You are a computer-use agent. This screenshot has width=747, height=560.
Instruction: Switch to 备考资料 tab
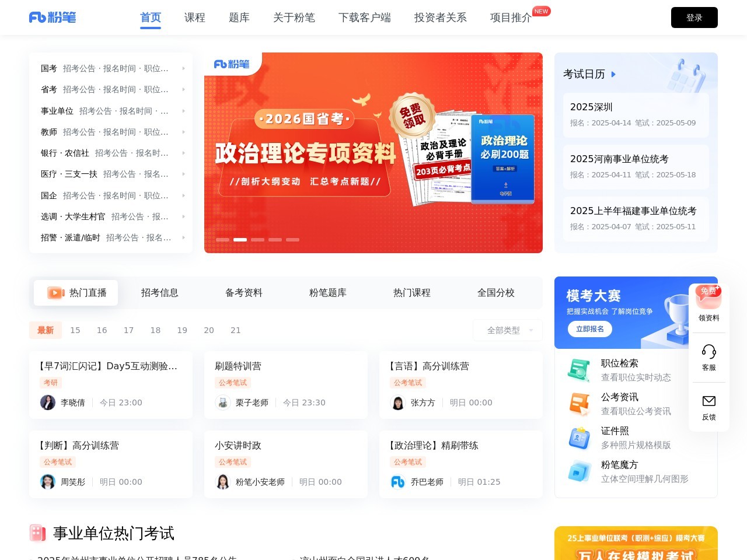point(244,293)
